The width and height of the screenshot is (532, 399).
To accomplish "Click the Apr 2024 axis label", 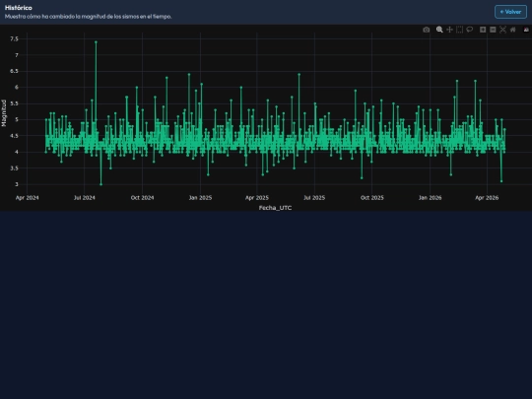I will 28,197.
